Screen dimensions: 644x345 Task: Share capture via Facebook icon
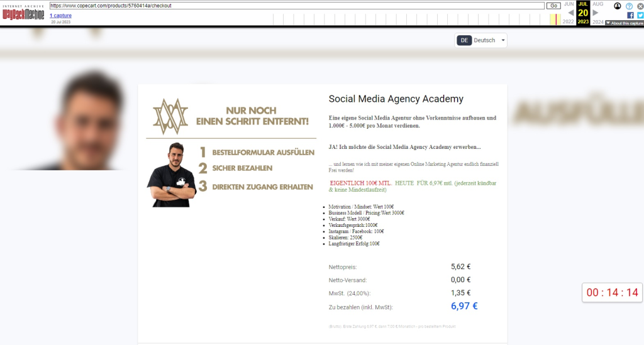(x=630, y=15)
